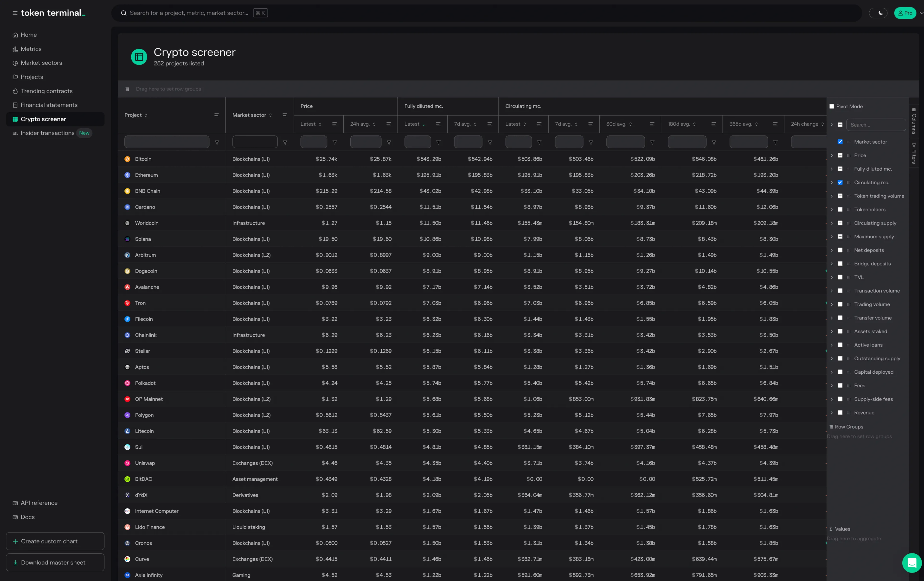
Task: Click the hamburger menu icon beside the logo
Action: tap(15, 13)
